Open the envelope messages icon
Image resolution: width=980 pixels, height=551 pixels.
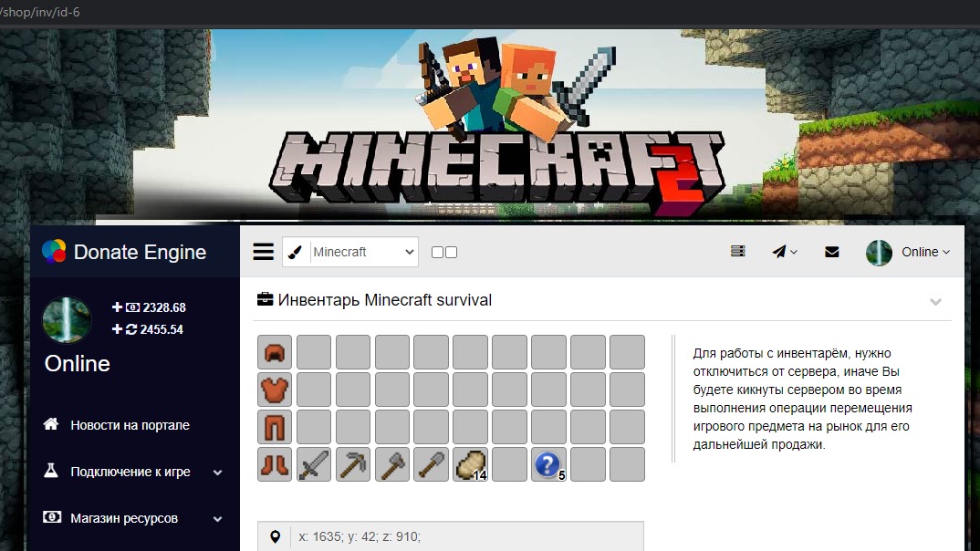pos(831,253)
